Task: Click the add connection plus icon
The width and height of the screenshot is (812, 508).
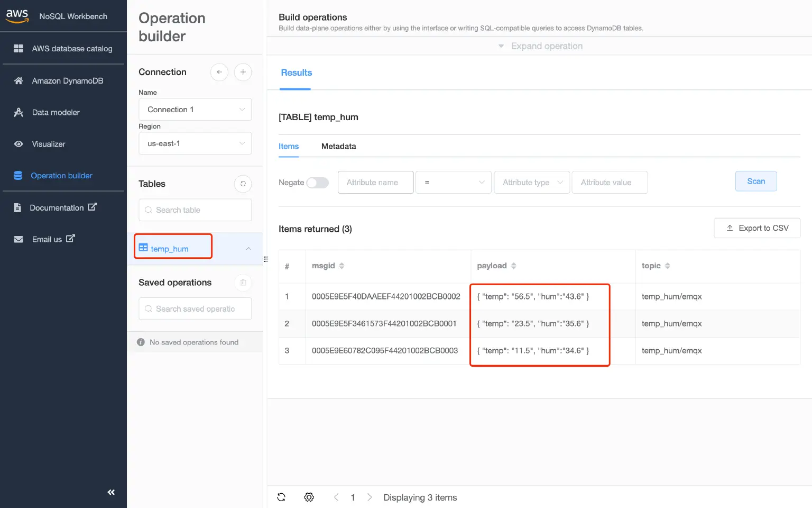Action: pos(243,72)
